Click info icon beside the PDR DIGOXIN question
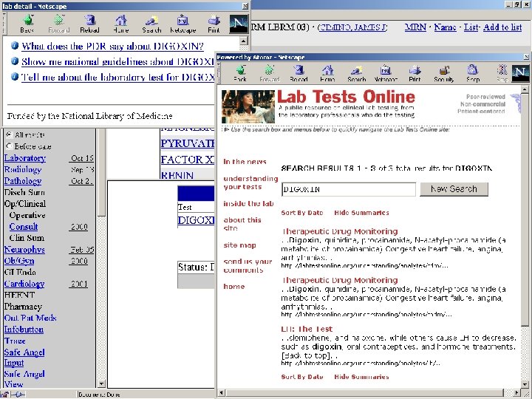532x399 pixels. 15,46
